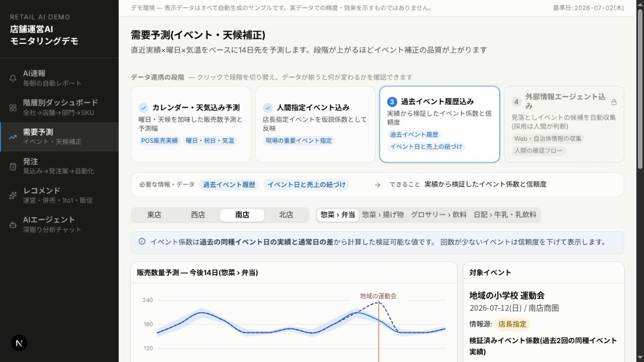Select the 外部情報エージェント込み stage card

point(564,124)
